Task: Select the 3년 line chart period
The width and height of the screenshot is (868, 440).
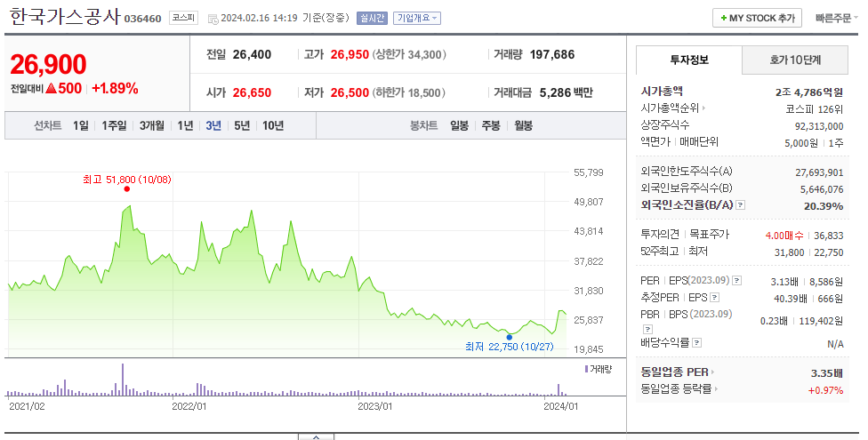Action: click(x=213, y=125)
